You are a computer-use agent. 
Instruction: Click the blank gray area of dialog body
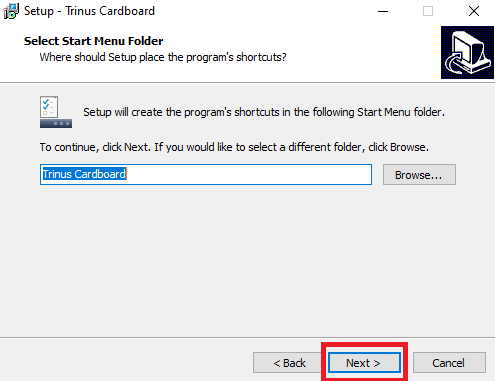click(x=247, y=260)
